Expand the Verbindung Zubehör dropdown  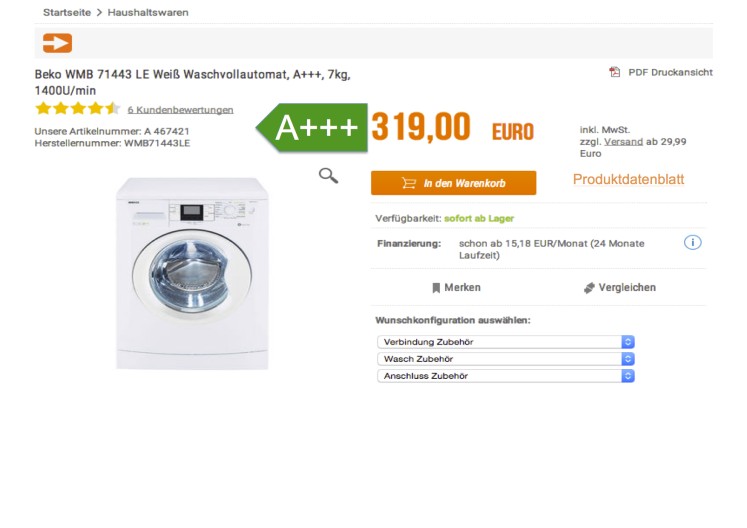coord(506,342)
